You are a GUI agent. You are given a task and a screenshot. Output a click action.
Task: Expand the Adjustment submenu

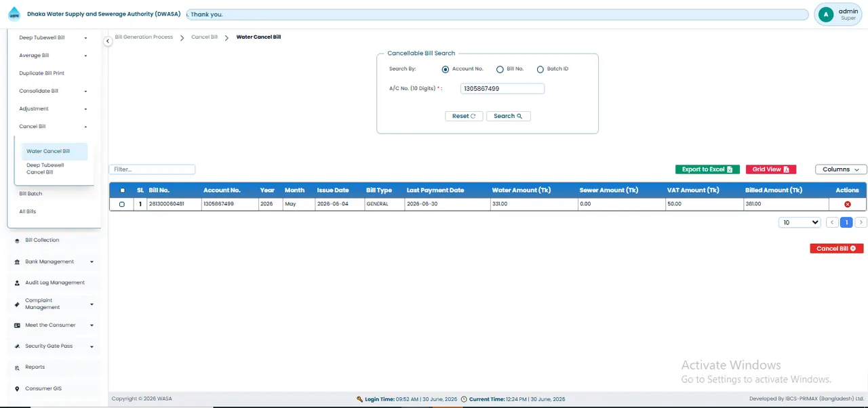coord(85,108)
